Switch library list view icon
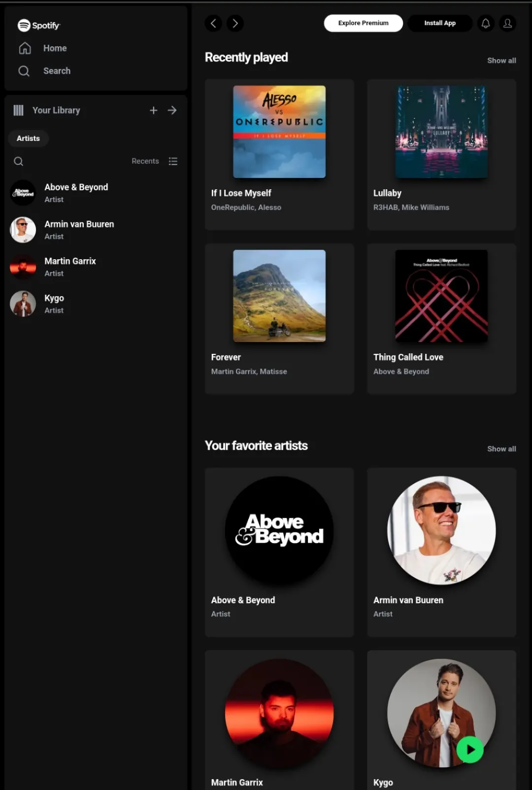This screenshot has height=790, width=532. [x=173, y=161]
